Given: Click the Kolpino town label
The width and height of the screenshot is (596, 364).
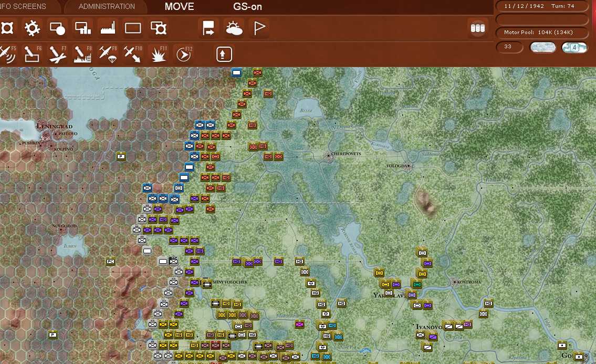Looking at the screenshot, I should tap(63, 149).
